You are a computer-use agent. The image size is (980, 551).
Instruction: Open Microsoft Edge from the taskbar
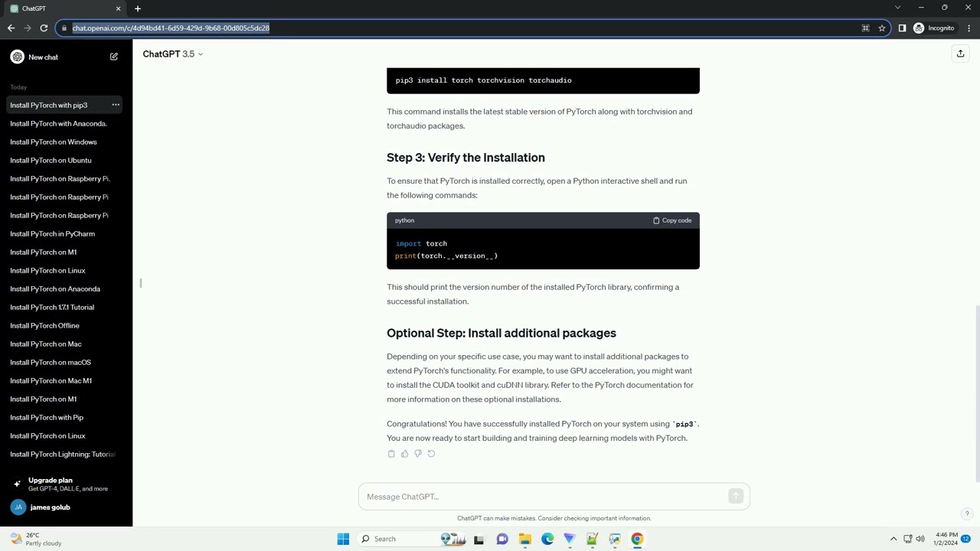547,539
